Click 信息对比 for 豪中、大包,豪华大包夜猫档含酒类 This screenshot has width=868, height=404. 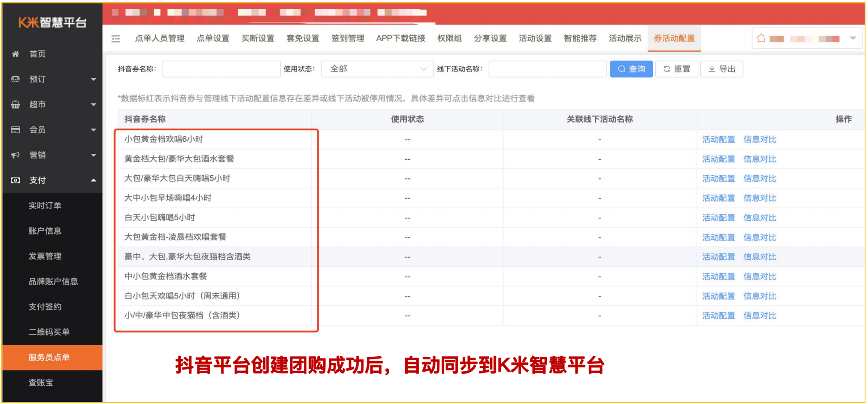coord(760,257)
